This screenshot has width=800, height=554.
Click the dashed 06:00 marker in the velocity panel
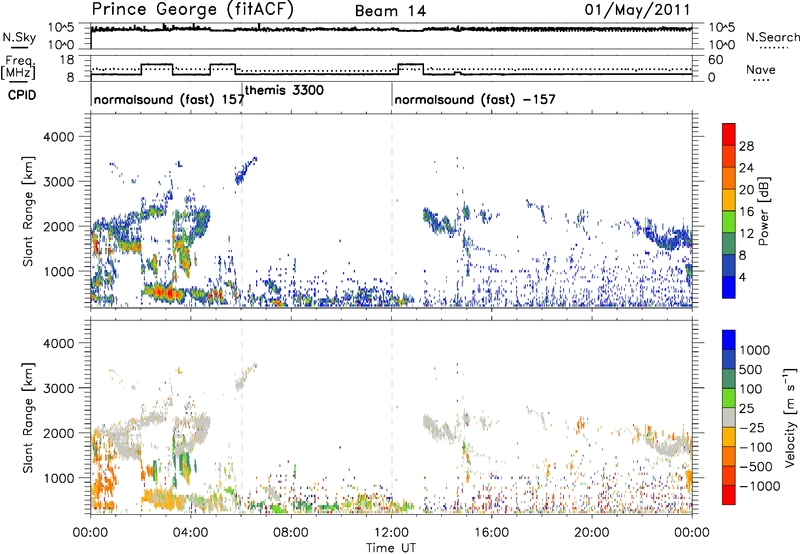(242, 417)
